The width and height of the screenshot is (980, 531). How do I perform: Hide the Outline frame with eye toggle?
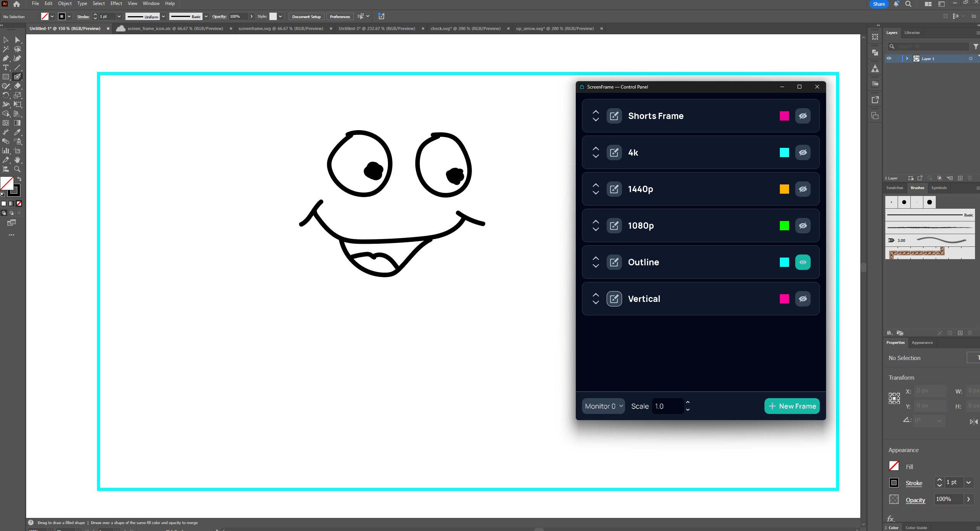click(803, 262)
